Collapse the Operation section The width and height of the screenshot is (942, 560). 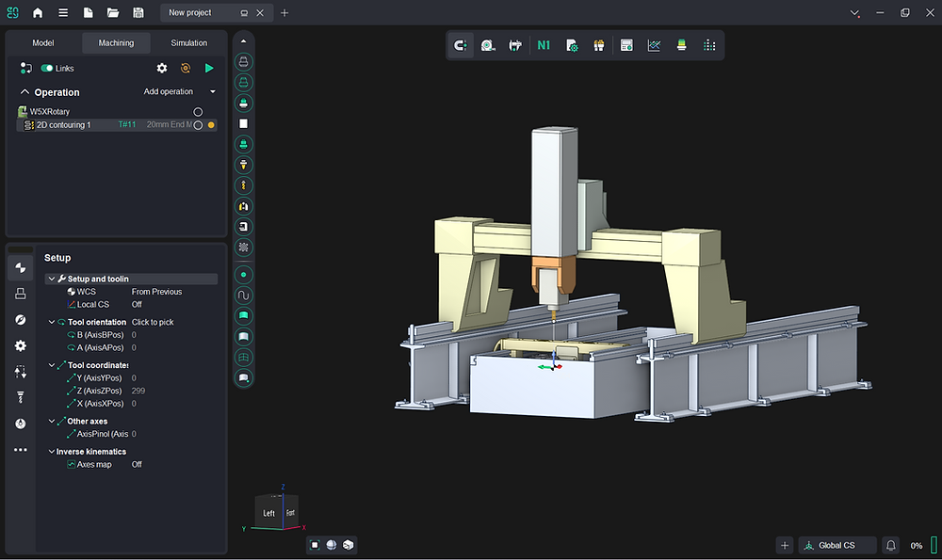[24, 92]
